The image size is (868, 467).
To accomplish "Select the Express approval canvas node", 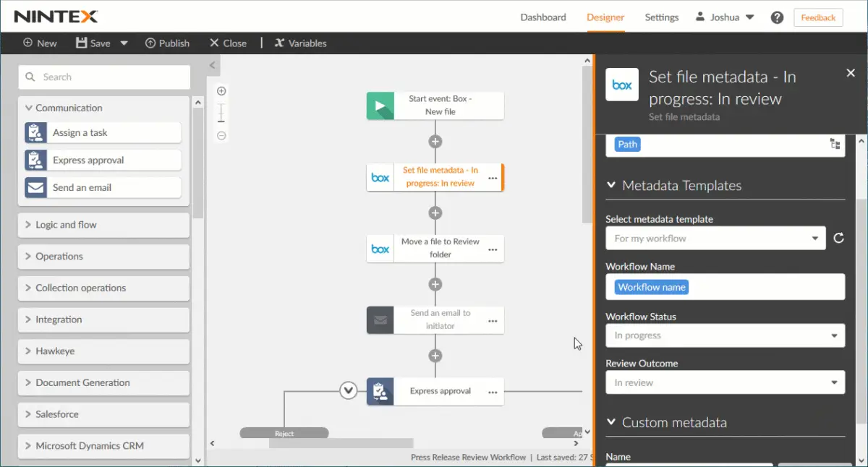I will click(x=435, y=391).
